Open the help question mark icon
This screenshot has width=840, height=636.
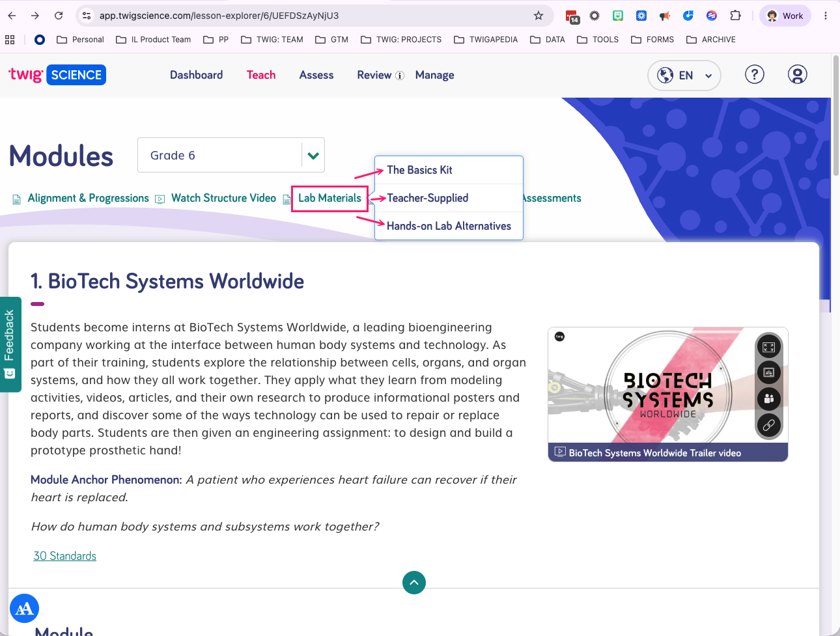pyautogui.click(x=754, y=75)
